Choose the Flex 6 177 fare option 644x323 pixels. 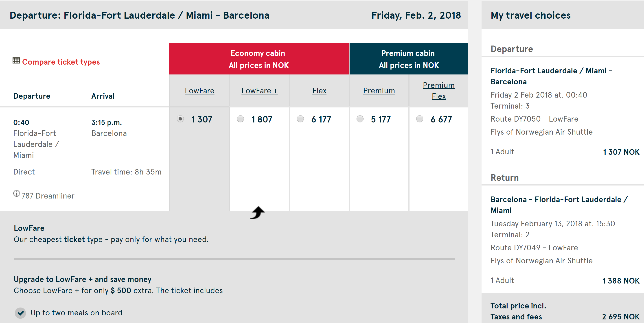point(300,119)
